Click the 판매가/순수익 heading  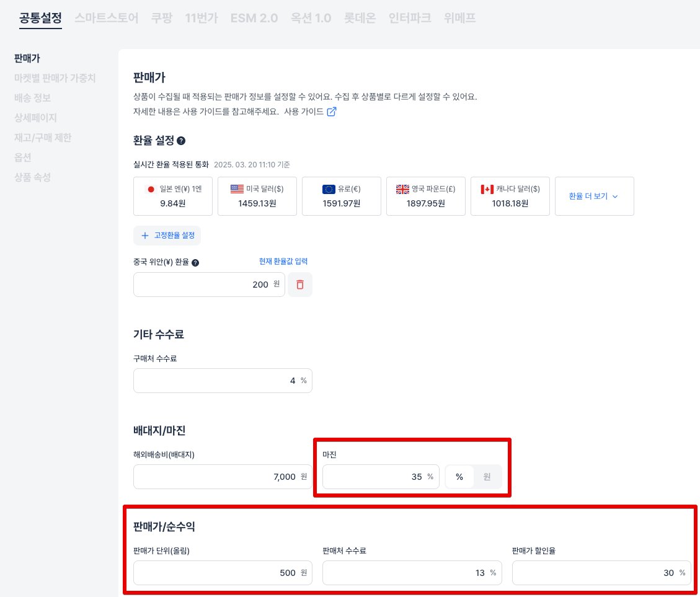[x=164, y=527]
